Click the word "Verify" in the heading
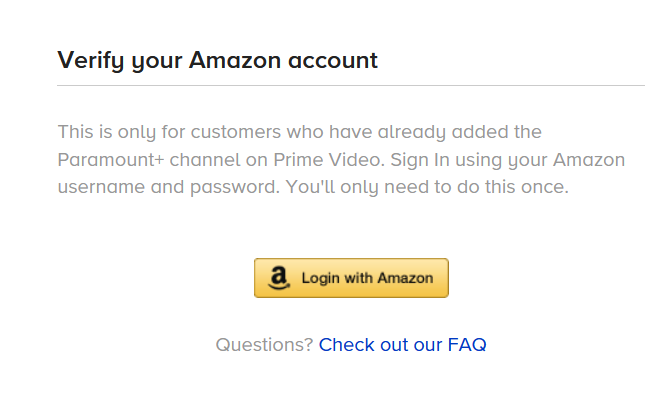The image size is (668, 402). [91, 60]
